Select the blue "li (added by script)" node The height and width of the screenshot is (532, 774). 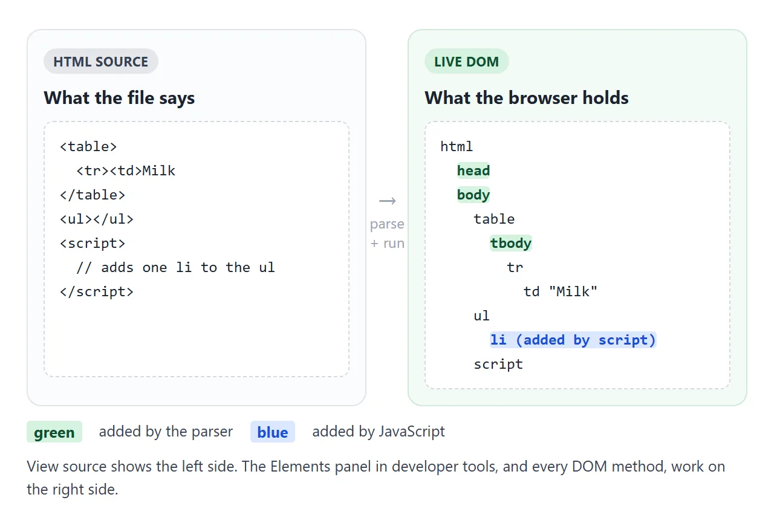(x=573, y=340)
